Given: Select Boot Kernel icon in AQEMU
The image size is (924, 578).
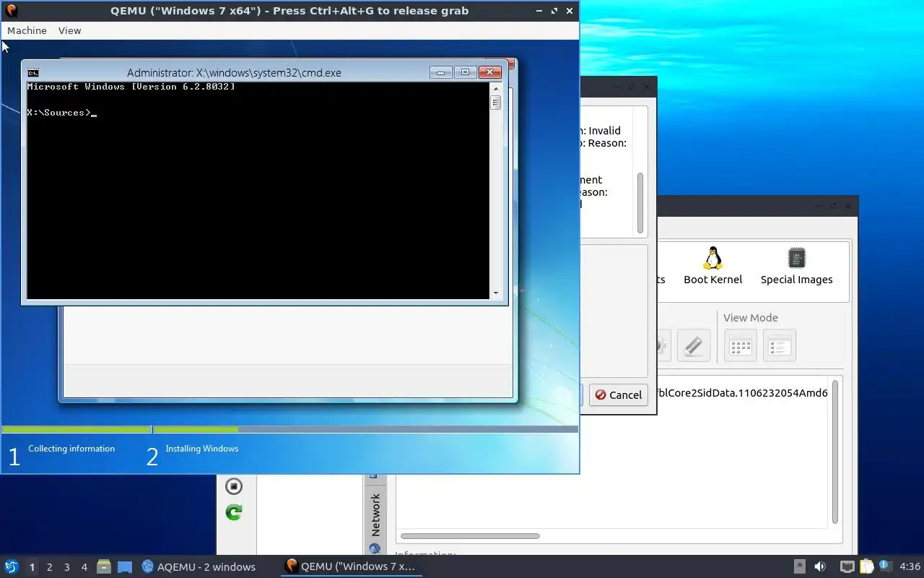Looking at the screenshot, I should (x=712, y=266).
